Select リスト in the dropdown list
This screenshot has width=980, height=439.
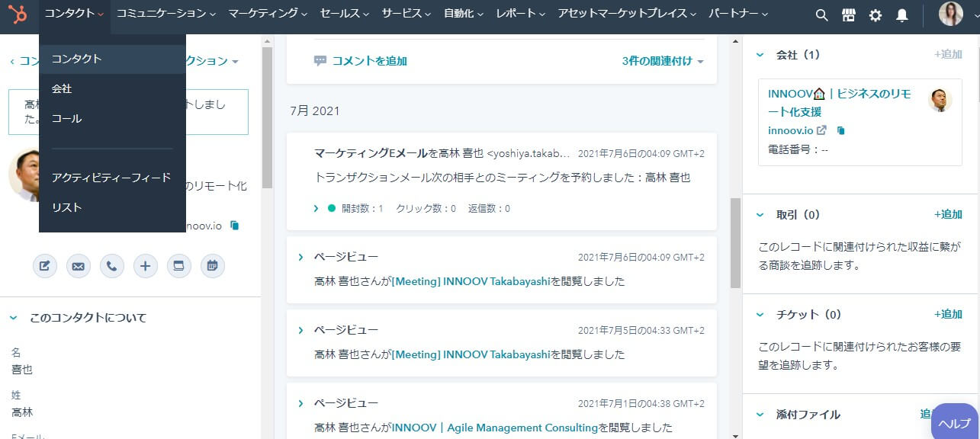coord(113,207)
